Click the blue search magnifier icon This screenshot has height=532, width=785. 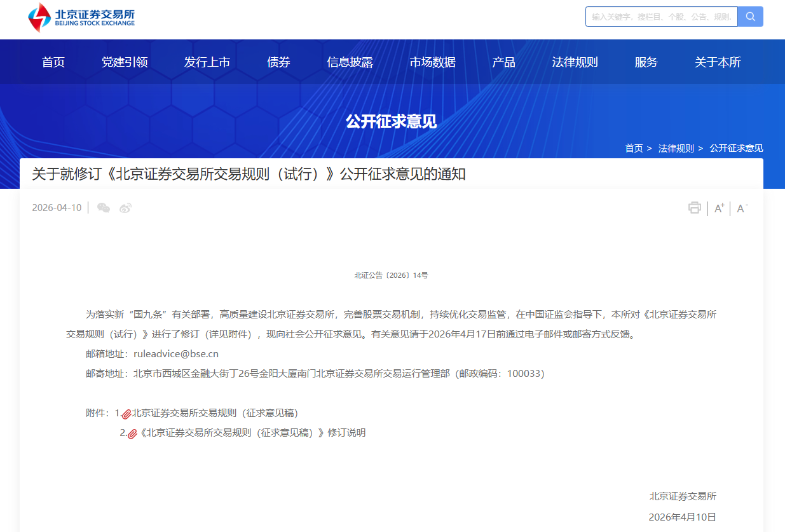[750, 16]
